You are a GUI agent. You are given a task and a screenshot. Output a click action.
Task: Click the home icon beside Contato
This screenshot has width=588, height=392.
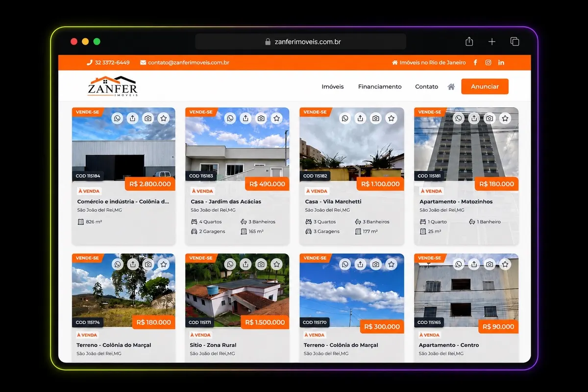[x=451, y=87]
